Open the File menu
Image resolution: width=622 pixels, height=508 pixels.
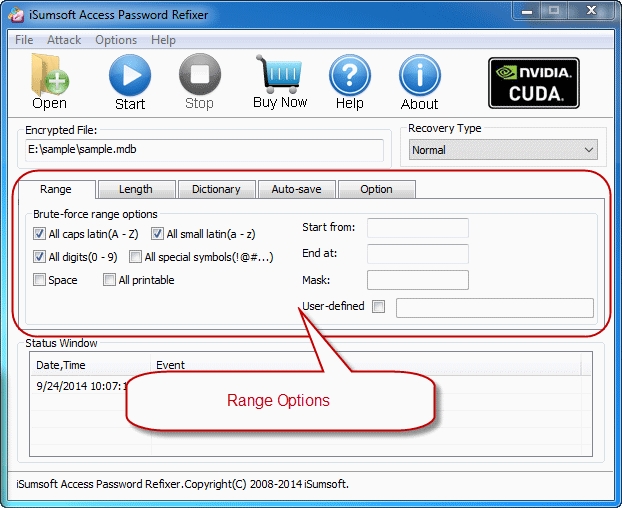click(x=24, y=40)
